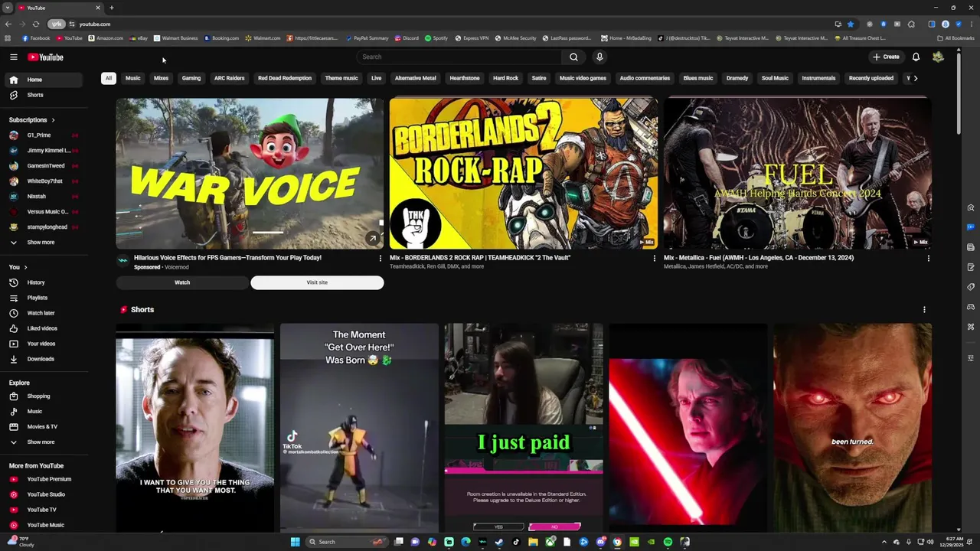Open a new browser tab
The width and height of the screenshot is (980, 551).
[x=111, y=8]
